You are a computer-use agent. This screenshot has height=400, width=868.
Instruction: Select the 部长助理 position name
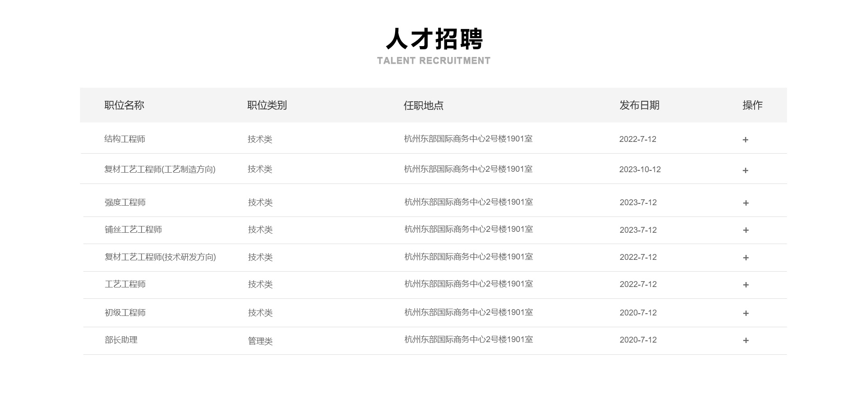pyautogui.click(x=121, y=340)
